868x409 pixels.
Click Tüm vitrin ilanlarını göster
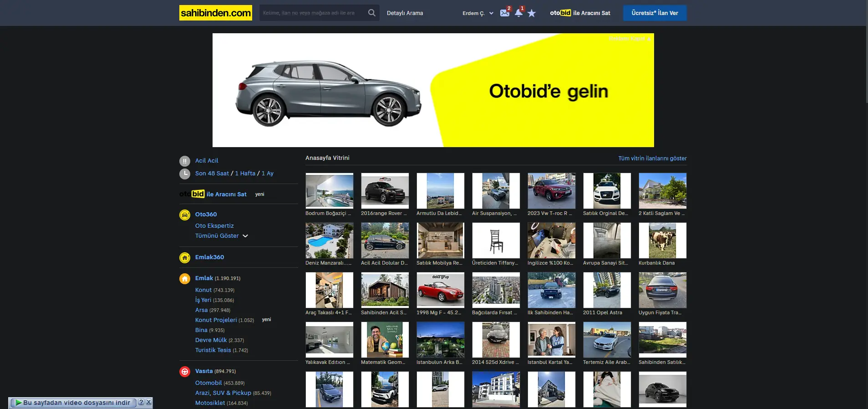652,158
